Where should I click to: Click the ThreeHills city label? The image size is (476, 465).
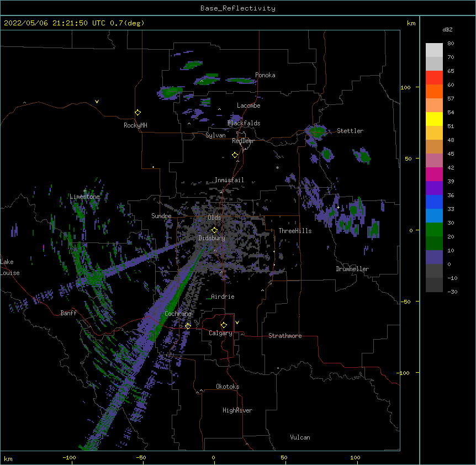(295, 231)
